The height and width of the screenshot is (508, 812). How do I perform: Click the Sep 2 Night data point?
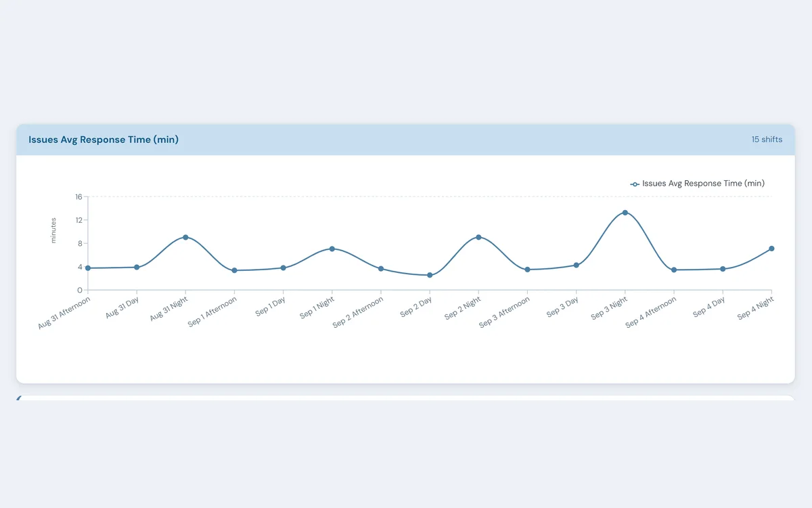[x=478, y=237]
